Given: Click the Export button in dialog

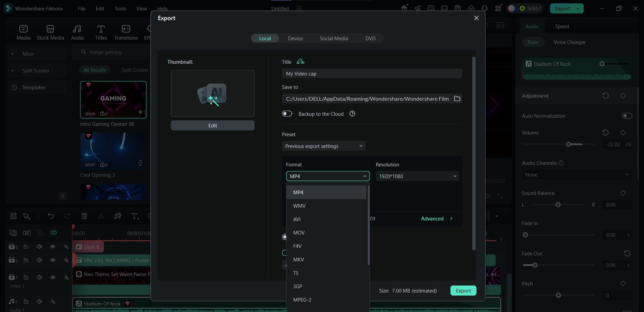Looking at the screenshot, I should [463, 291].
